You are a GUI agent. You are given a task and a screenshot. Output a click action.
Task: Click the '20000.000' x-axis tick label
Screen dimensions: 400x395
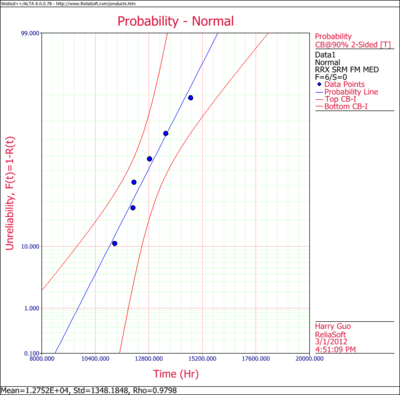(x=309, y=359)
